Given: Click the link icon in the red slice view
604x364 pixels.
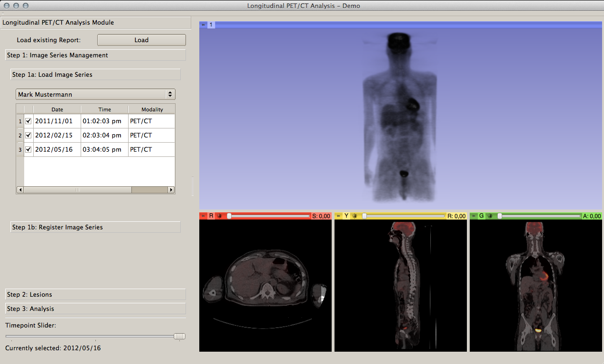Looking at the screenshot, I should coord(219,216).
